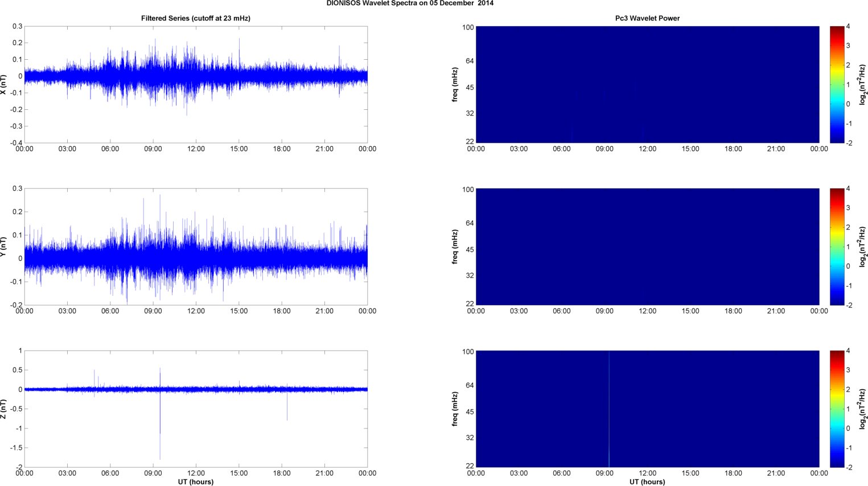Click 45 frequency tick on the middle spectrogram
The image size is (868, 486).
click(470, 250)
